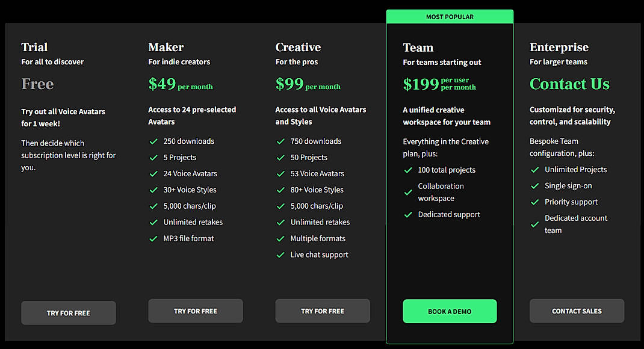Select the checkmark beside 100 total projects

(408, 170)
